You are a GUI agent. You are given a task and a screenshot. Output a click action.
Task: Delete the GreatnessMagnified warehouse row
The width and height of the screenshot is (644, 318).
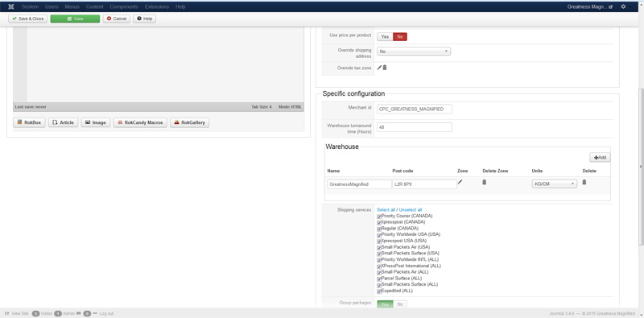[584, 182]
